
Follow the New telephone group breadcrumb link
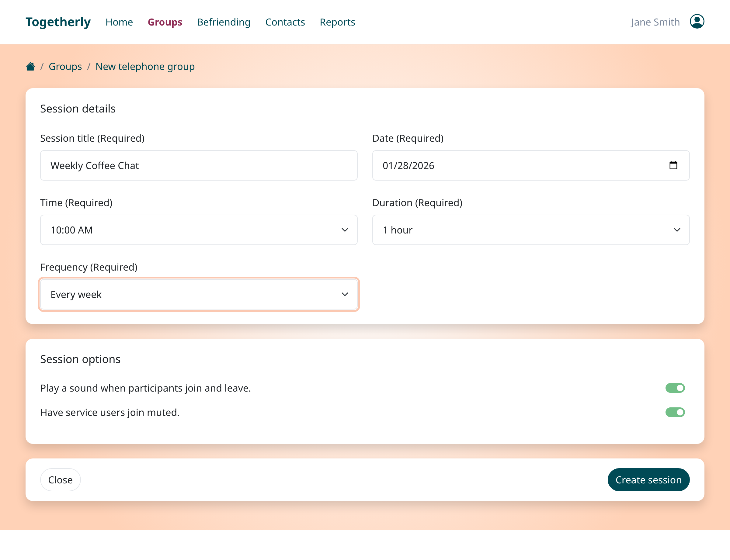click(x=145, y=67)
